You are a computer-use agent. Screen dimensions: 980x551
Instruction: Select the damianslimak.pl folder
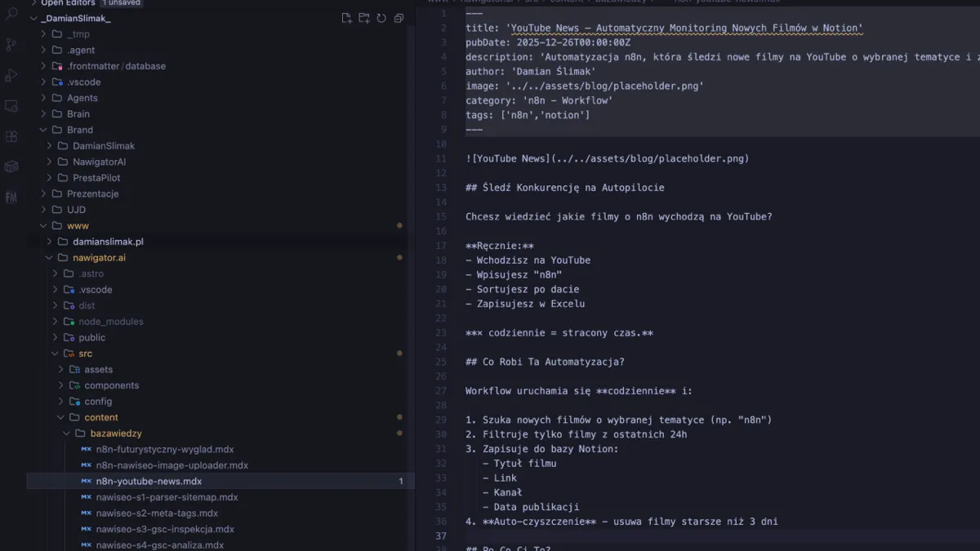point(108,242)
